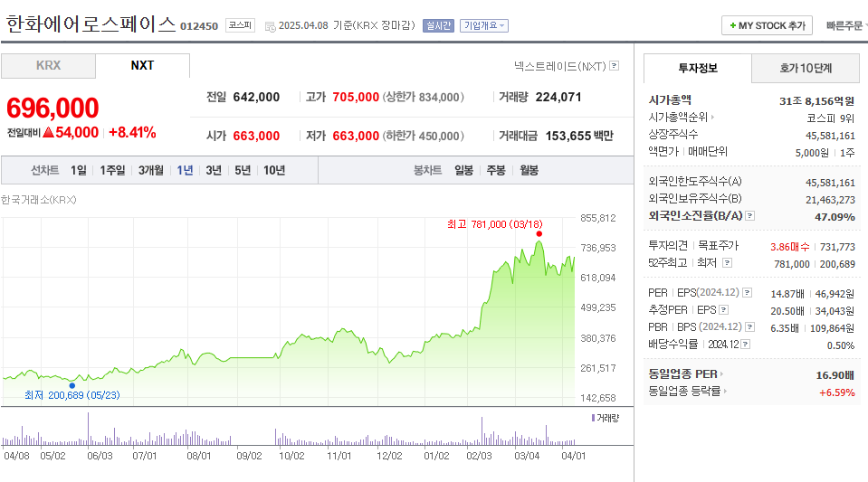
Task: Click the 47.09% foreign ownership ratio
Action: [835, 217]
